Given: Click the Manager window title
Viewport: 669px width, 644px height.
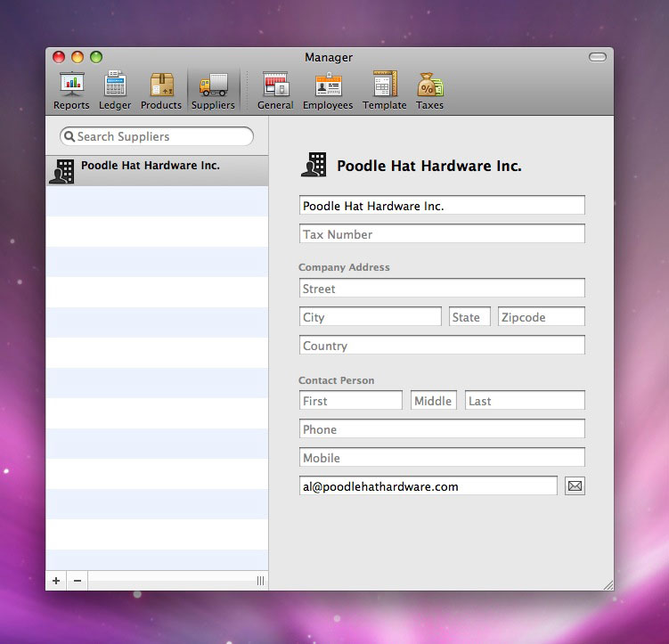Looking at the screenshot, I should click(329, 57).
